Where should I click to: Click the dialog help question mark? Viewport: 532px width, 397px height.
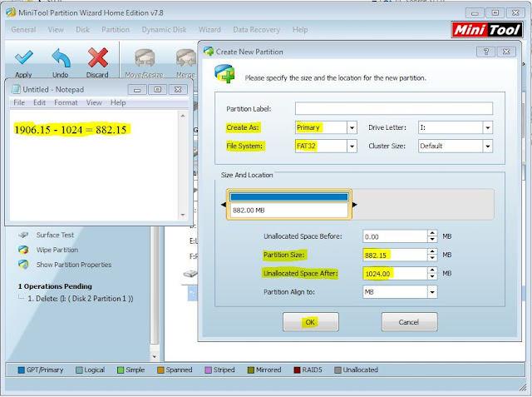pos(485,52)
